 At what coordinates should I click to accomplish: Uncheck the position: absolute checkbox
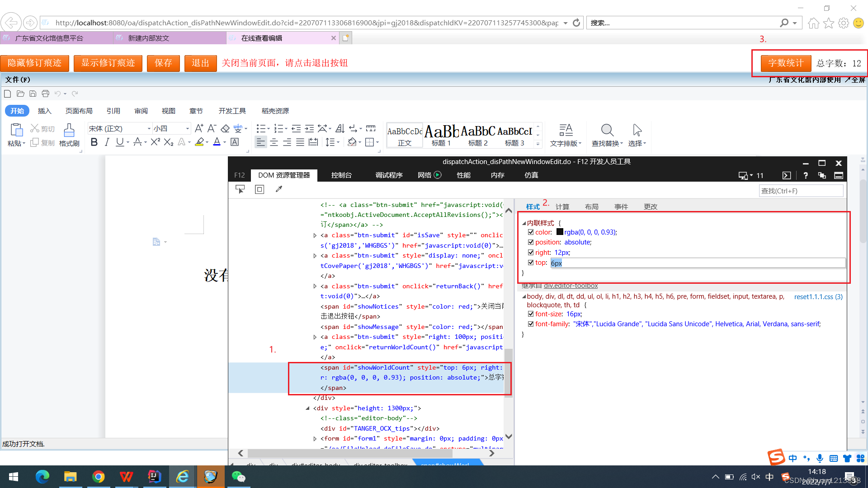[x=531, y=242]
